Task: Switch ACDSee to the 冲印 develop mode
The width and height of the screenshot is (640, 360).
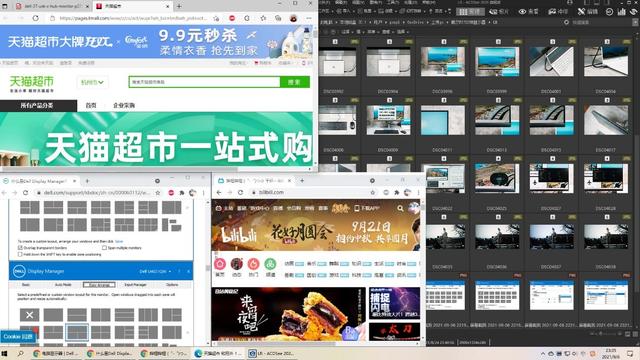Action: tap(558, 12)
